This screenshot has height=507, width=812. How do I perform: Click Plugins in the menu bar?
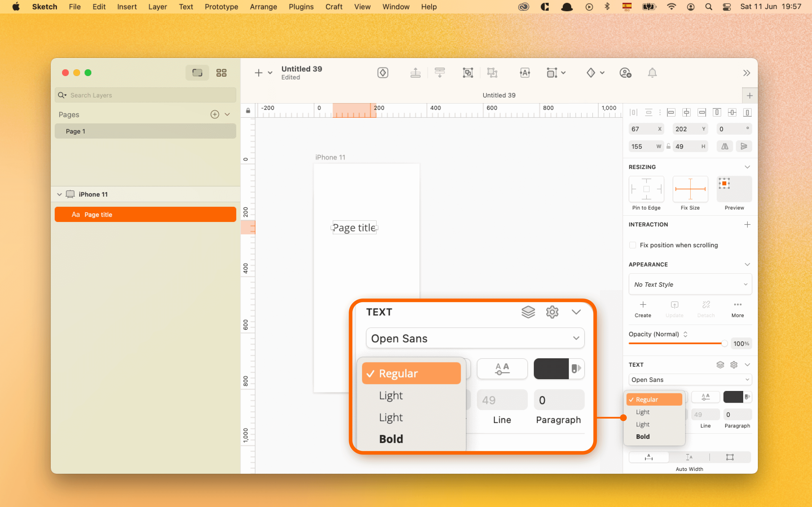(x=300, y=6)
